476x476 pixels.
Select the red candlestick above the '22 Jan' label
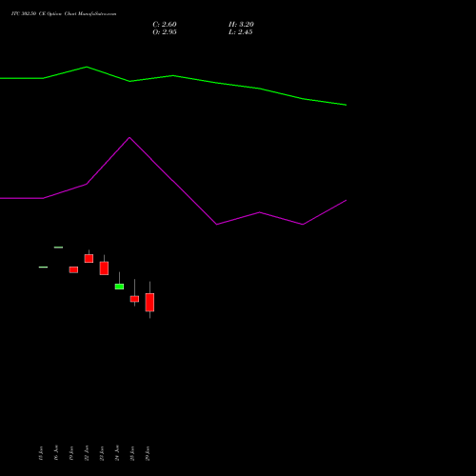pos(89,258)
